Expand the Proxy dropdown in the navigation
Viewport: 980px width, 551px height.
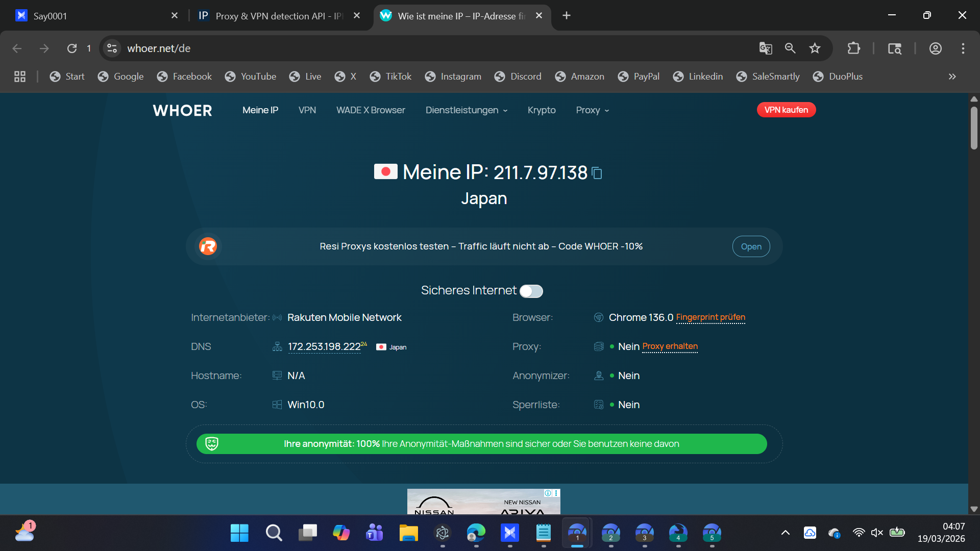point(592,110)
